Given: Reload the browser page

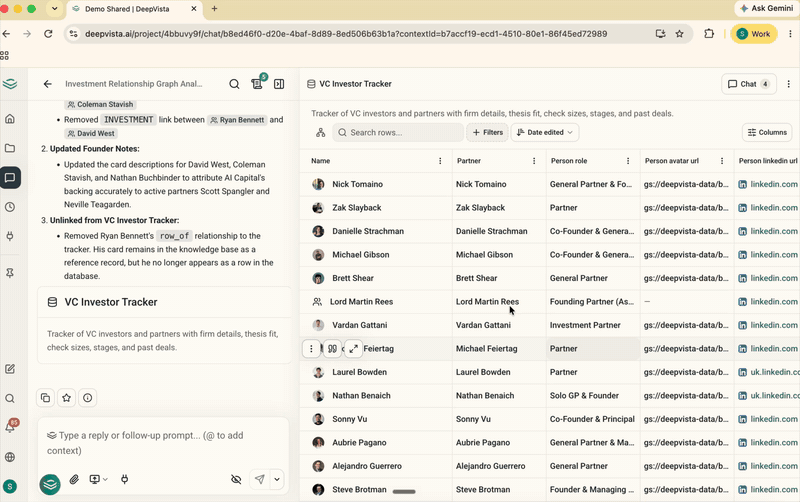Looking at the screenshot, I should pyautogui.click(x=48, y=34).
